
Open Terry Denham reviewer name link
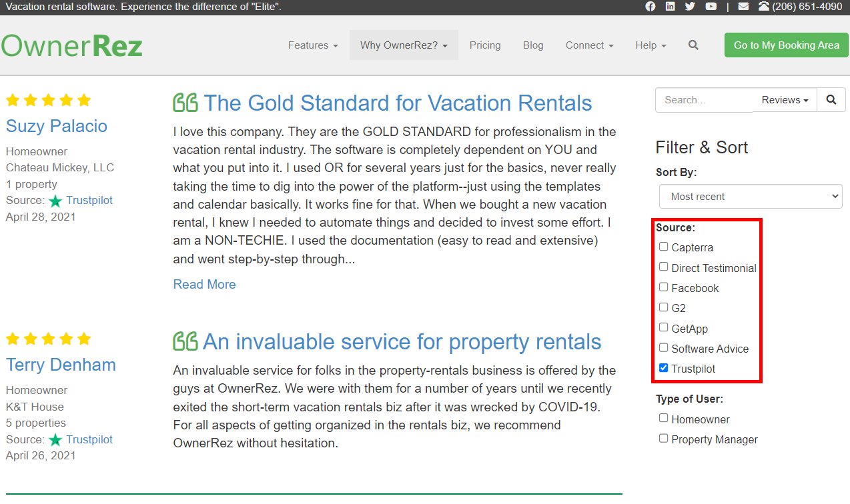[x=61, y=365]
